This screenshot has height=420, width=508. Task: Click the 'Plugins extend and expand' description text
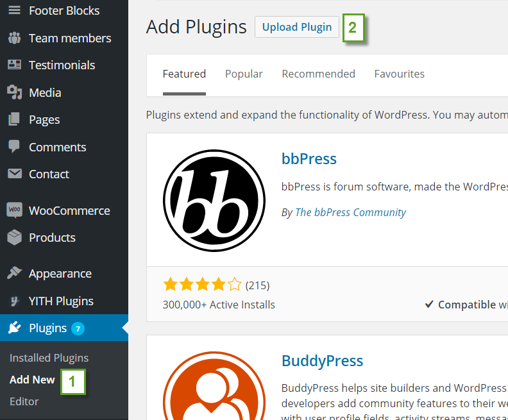pyautogui.click(x=327, y=115)
